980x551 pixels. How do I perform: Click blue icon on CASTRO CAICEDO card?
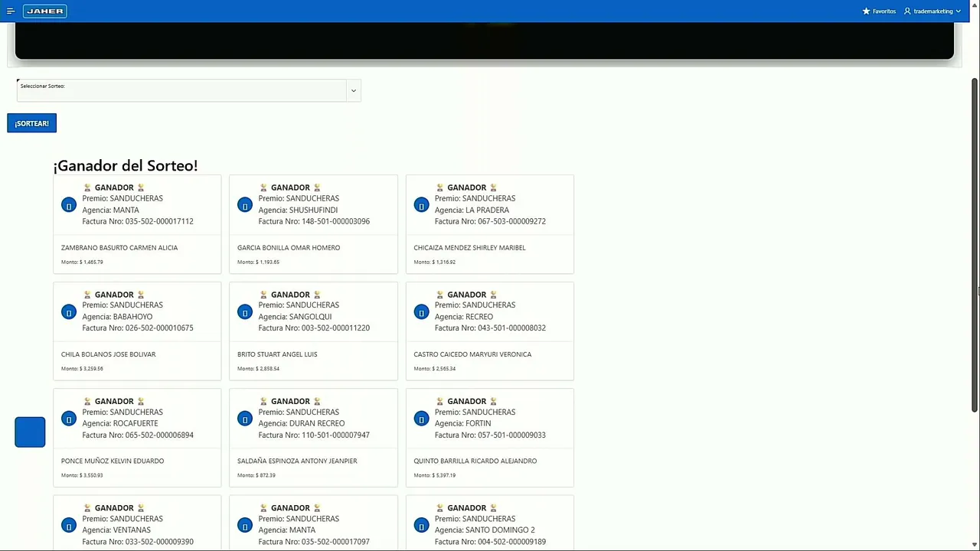[421, 311]
